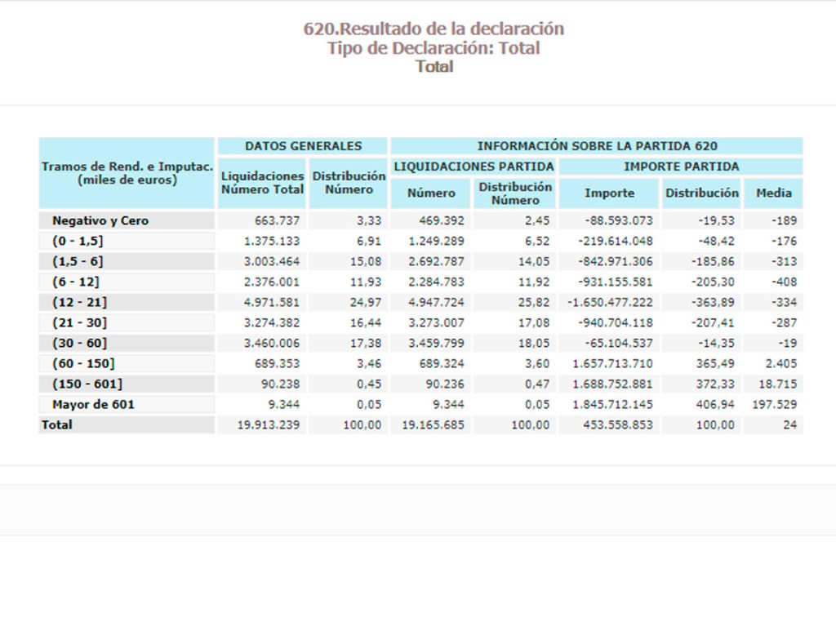Click the importe value 453.558.853

click(x=618, y=424)
